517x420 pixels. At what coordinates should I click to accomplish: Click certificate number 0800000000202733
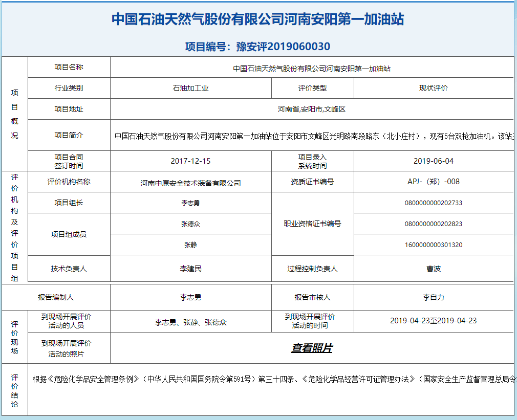434,203
